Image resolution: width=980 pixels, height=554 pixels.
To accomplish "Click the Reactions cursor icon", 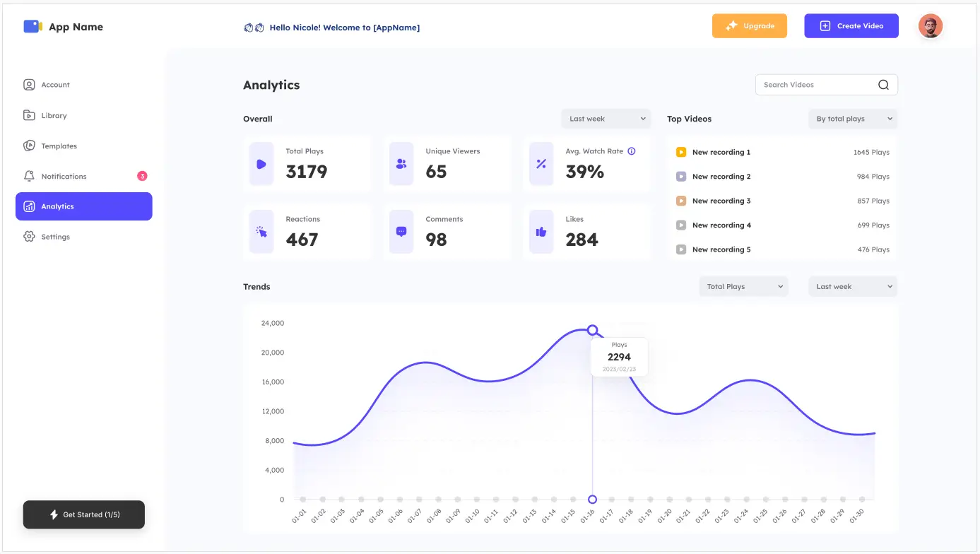I will [261, 232].
